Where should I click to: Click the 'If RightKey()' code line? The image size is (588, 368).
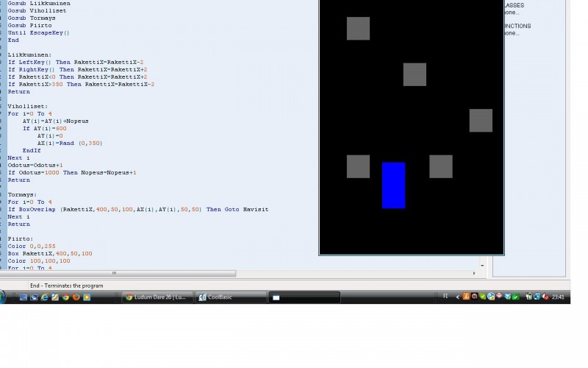(x=78, y=69)
